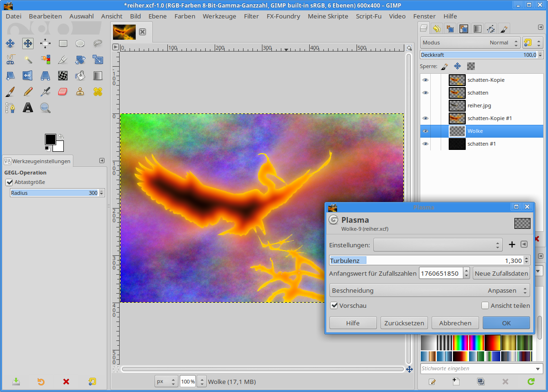Open the Ebene menu
The image size is (548, 392).
157,16
